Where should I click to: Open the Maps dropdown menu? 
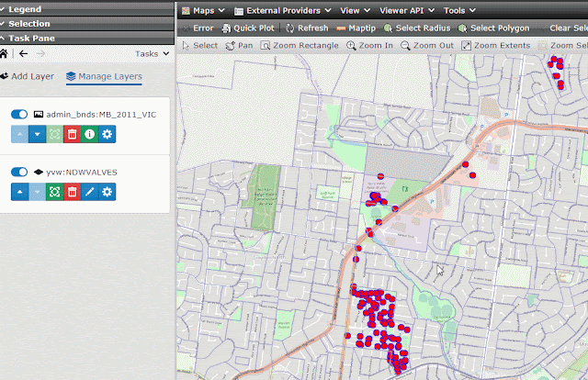203,11
